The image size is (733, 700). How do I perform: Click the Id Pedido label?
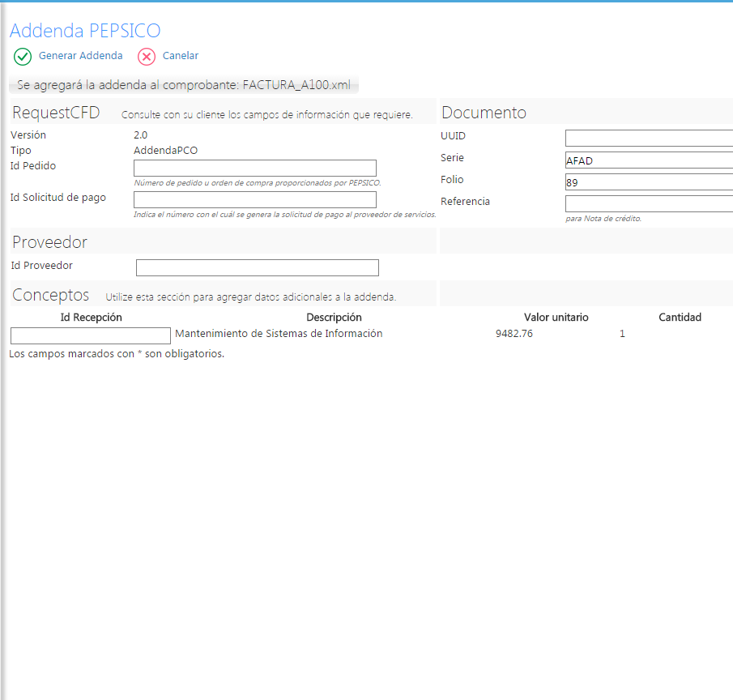(x=33, y=166)
